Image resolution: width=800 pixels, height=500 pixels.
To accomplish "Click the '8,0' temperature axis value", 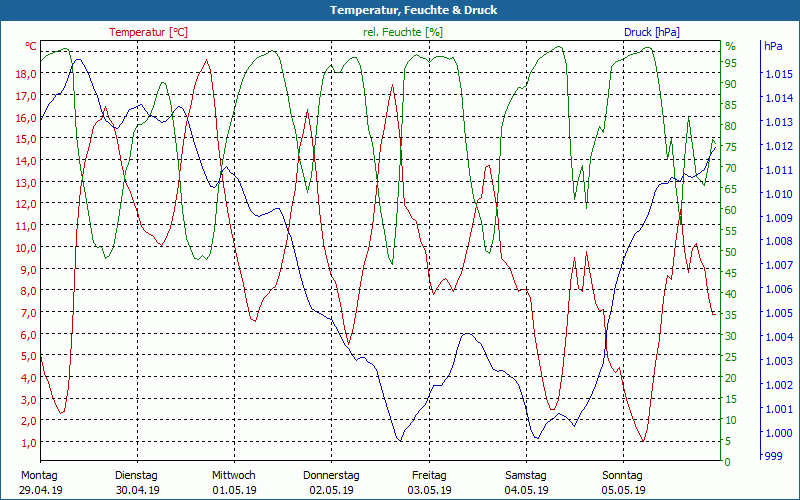I will point(29,291).
